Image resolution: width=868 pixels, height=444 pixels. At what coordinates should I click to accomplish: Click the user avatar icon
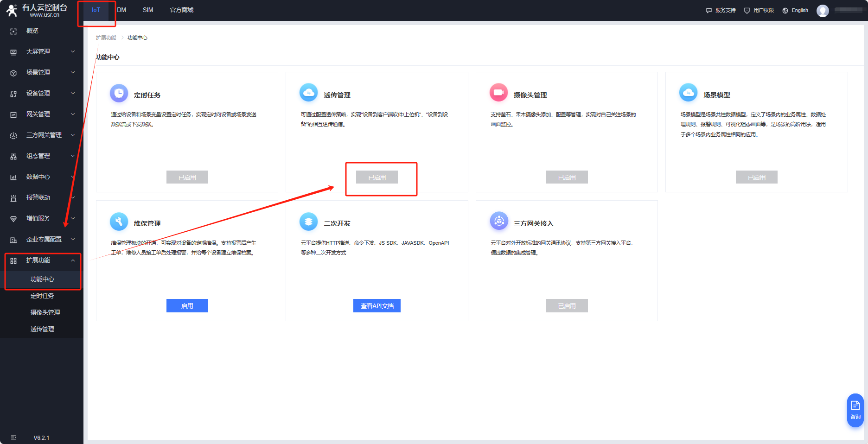(x=823, y=11)
